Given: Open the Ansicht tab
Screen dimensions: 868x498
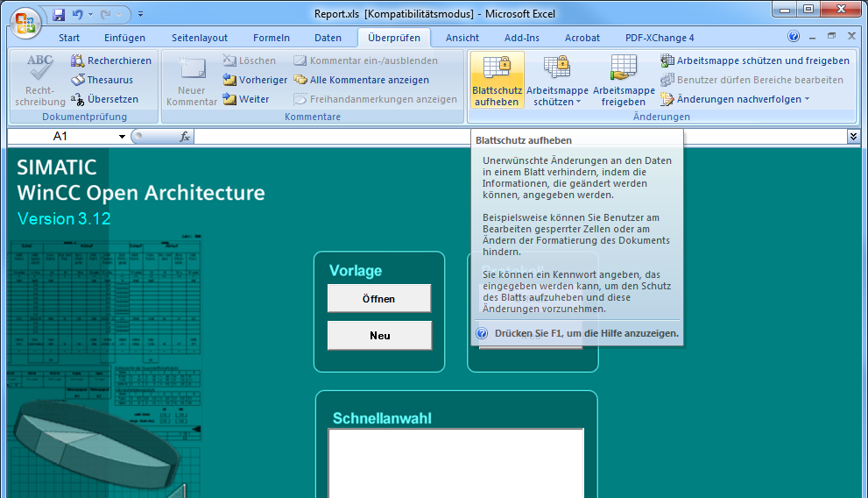Looking at the screenshot, I should coord(462,38).
